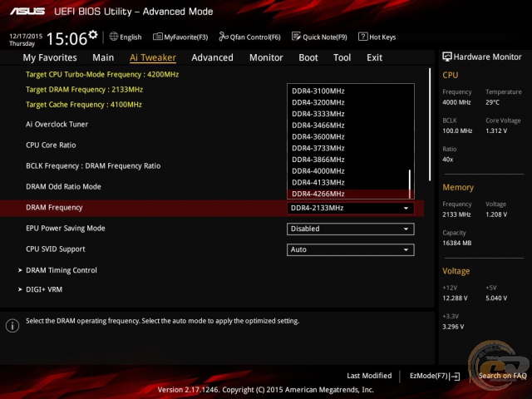Viewport: 532px width, 399px height.
Task: Click the +5V reading 5.040 V
Action: [x=496, y=298]
